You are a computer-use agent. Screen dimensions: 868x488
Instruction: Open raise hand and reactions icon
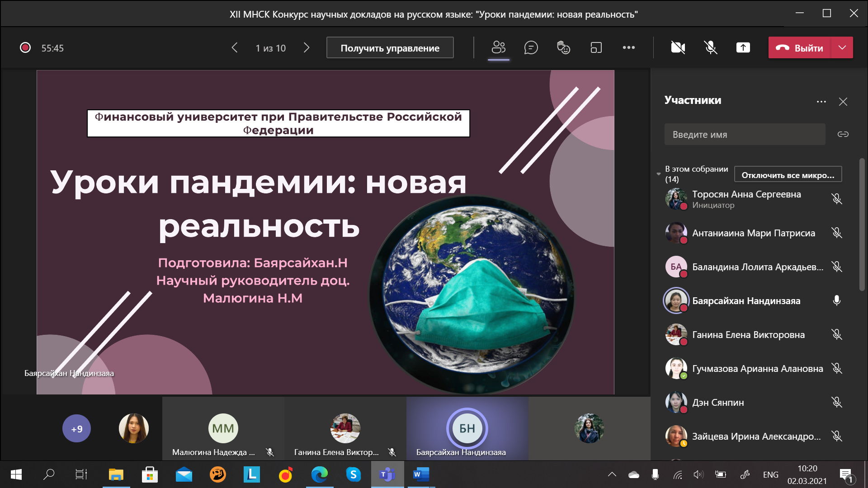pyautogui.click(x=563, y=47)
